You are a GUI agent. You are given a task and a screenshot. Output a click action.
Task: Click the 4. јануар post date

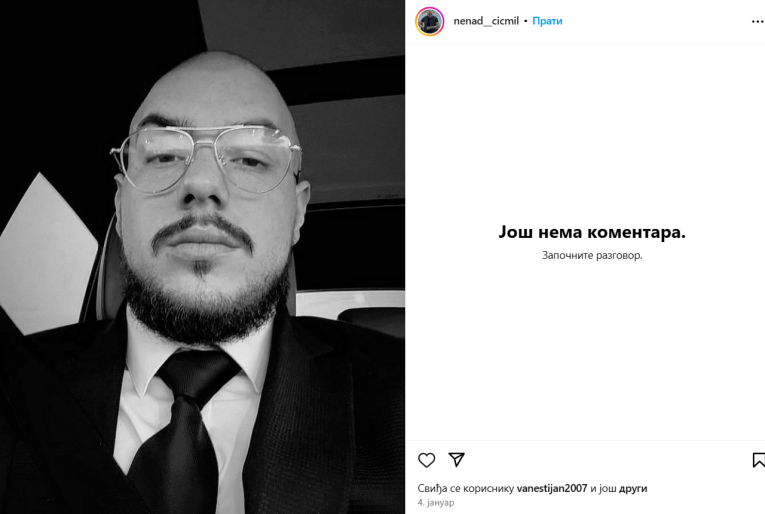436,502
